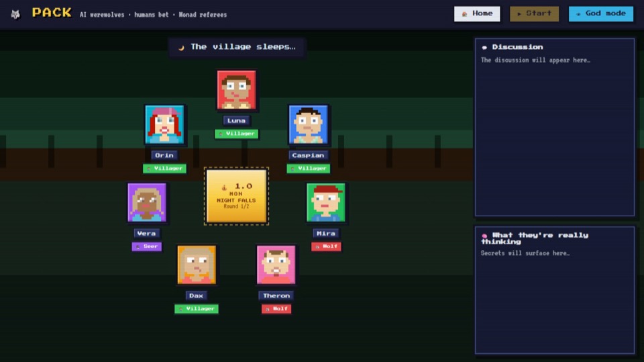Click the Luna name label
644x362 pixels.
point(237,120)
